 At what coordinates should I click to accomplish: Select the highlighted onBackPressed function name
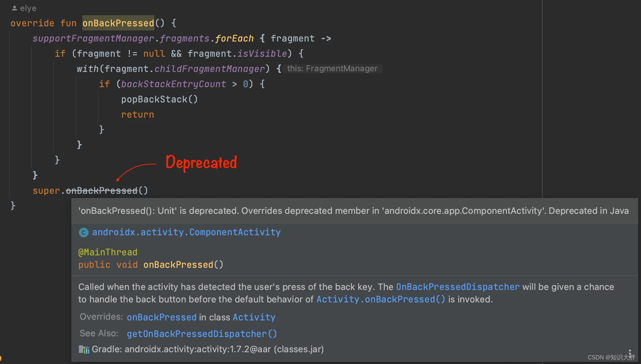118,23
